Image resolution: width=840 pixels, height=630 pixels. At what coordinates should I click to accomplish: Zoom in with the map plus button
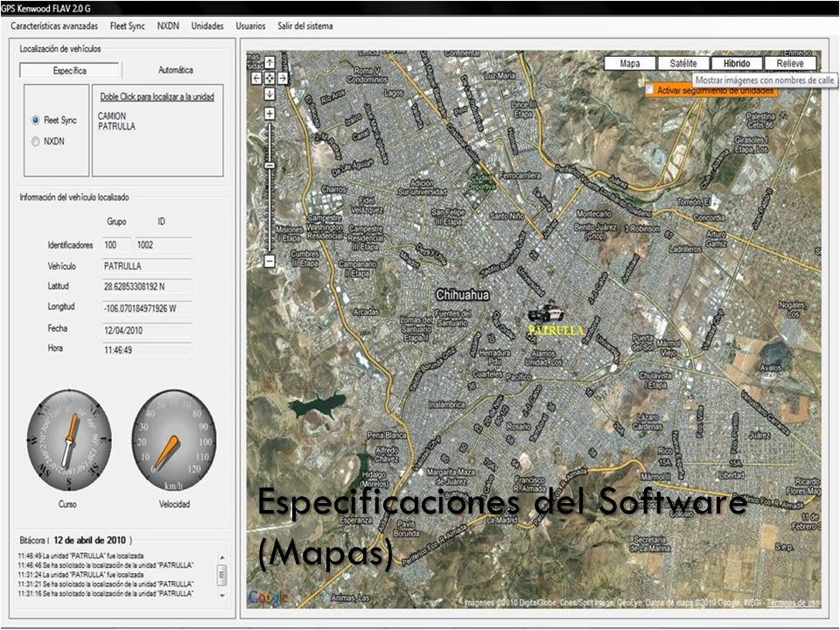269,114
